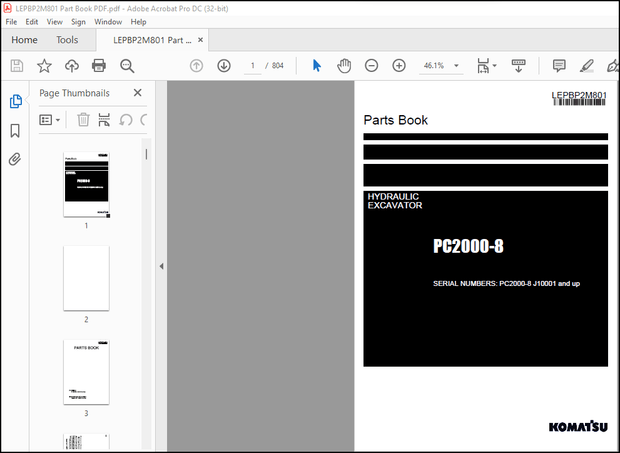620x453 pixels.
Task: Open the Help menu
Action: point(138,22)
